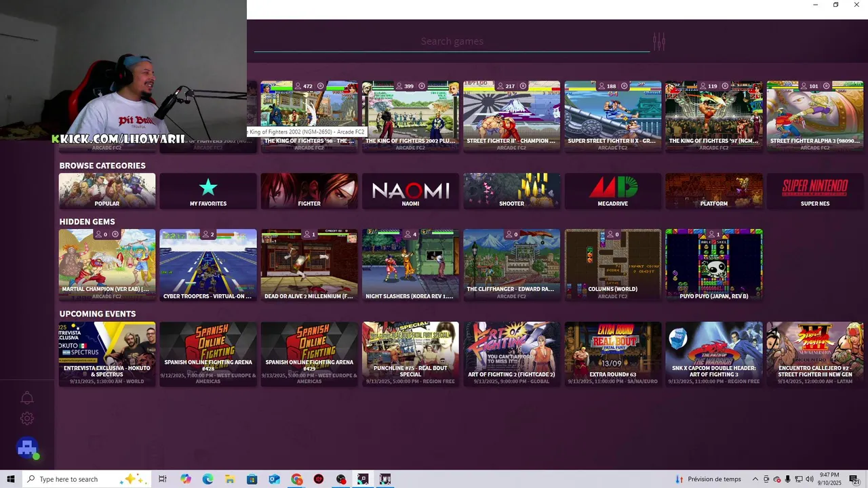
Task: Click the Fightcade joystick profile icon
Action: pyautogui.click(x=27, y=448)
